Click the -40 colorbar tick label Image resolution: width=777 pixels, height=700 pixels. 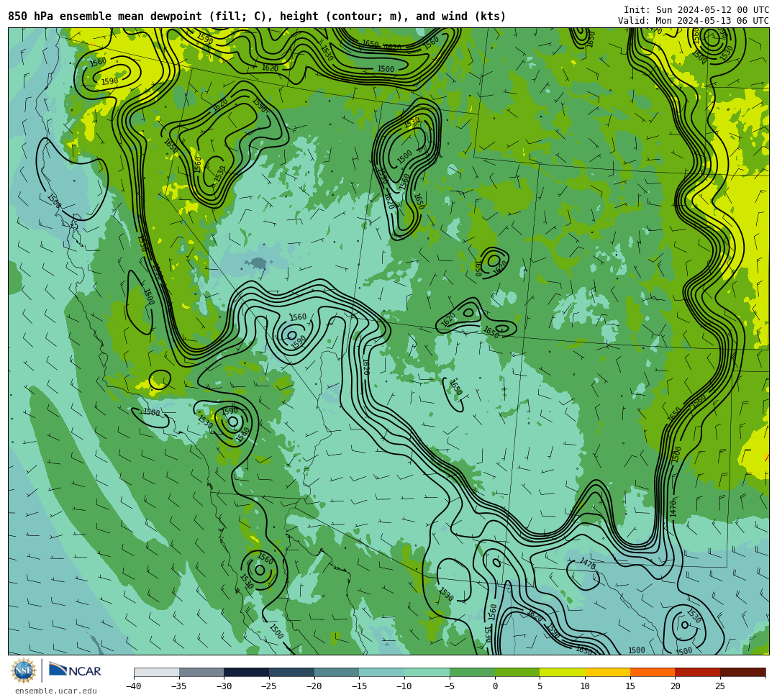133,686
